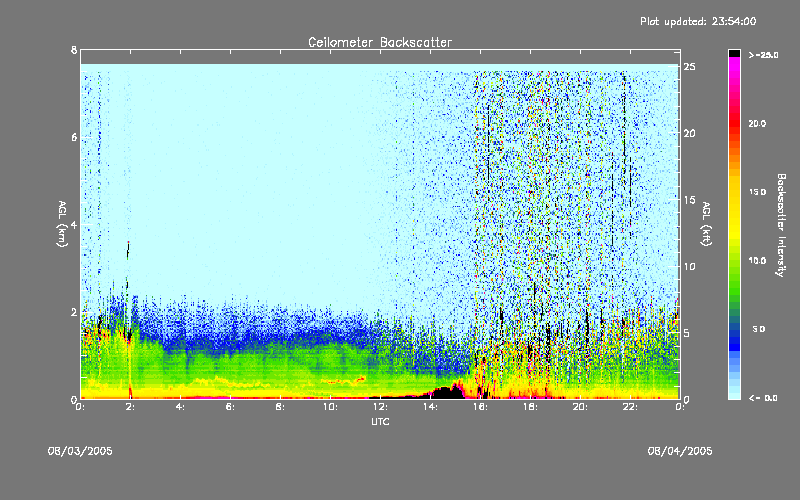Click the black spike at 3.5 km near 2 UTC
Viewport: 800px width, 500px height.
point(128,250)
